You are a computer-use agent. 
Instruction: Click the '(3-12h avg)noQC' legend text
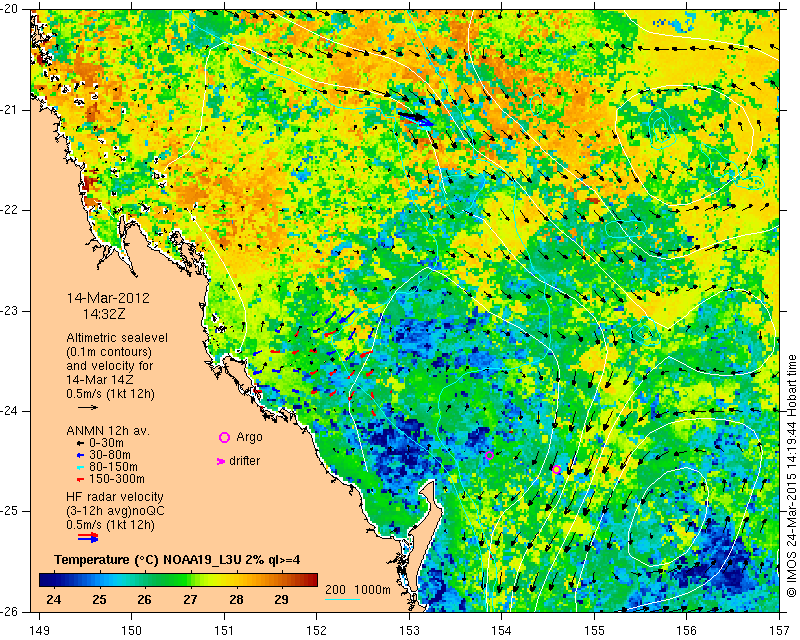point(115,510)
